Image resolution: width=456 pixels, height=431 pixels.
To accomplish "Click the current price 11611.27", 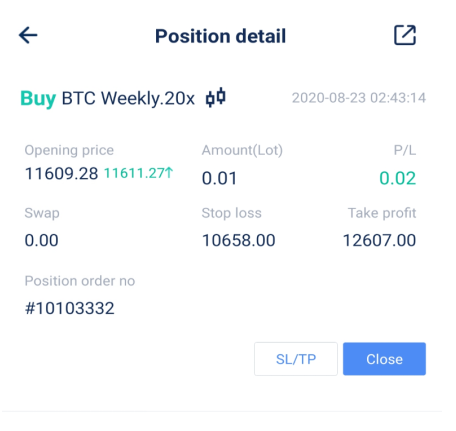I will [x=134, y=173].
